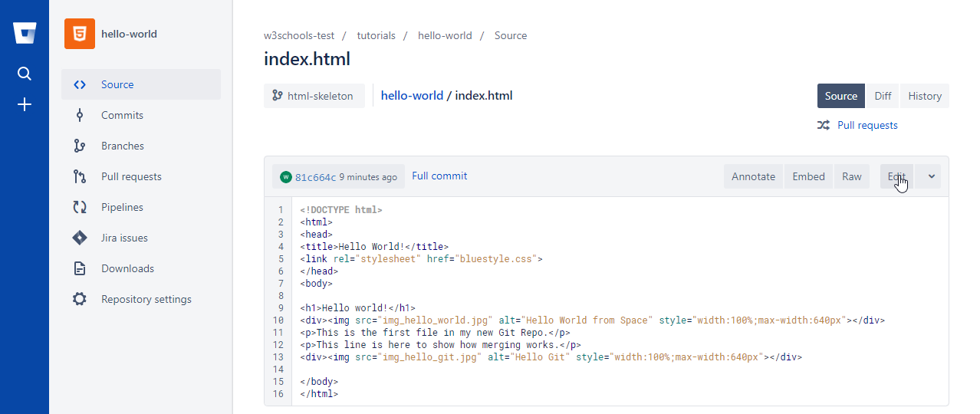The image size is (980, 414).
Task: Click the Bitbucket logo icon
Action: pos(25,34)
